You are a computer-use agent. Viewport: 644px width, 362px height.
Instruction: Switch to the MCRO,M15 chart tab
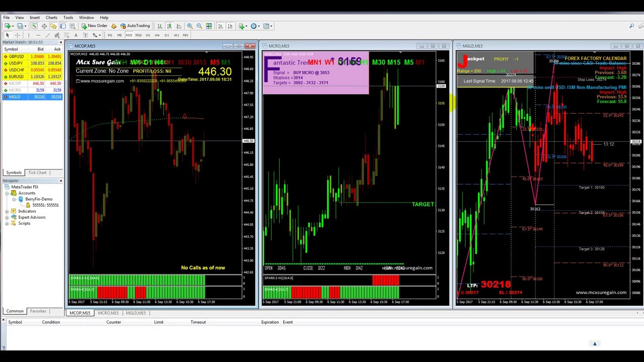pyautogui.click(x=108, y=313)
